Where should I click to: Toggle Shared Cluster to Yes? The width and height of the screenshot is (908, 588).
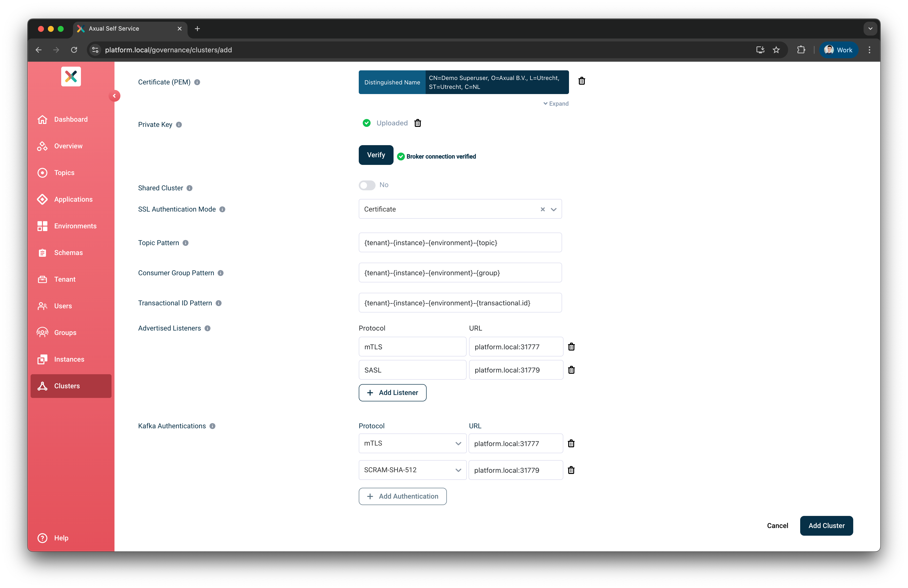click(x=367, y=185)
